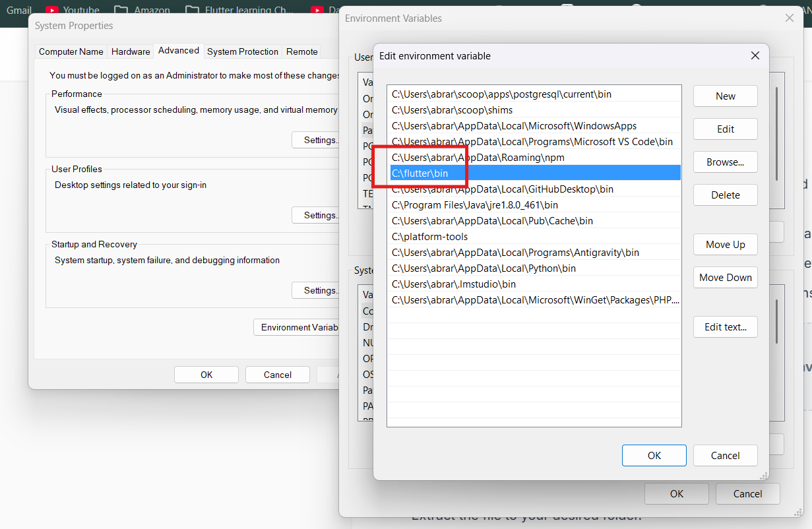Select the GitHubDesktop\bin path row
Image resolution: width=812 pixels, height=529 pixels.
tap(534, 189)
